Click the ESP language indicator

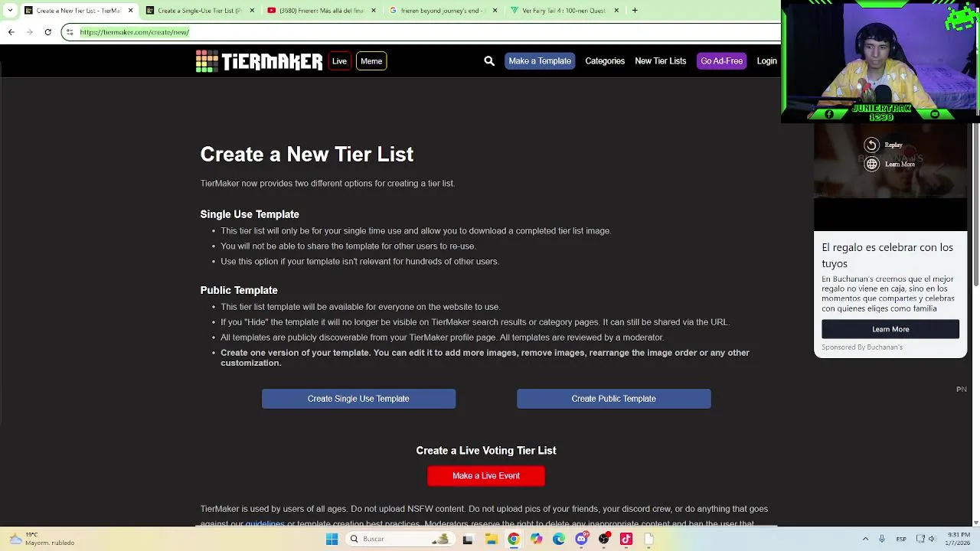(x=901, y=539)
